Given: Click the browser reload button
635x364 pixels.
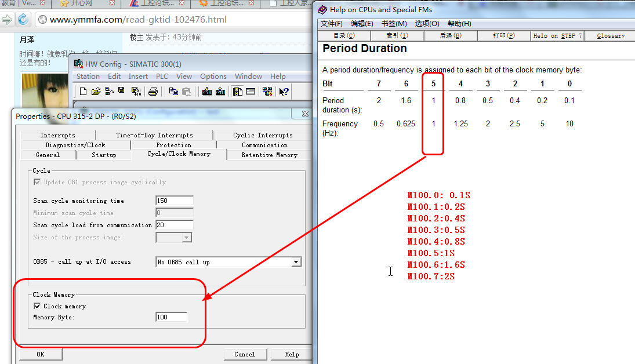Looking at the screenshot, I should (23, 20).
